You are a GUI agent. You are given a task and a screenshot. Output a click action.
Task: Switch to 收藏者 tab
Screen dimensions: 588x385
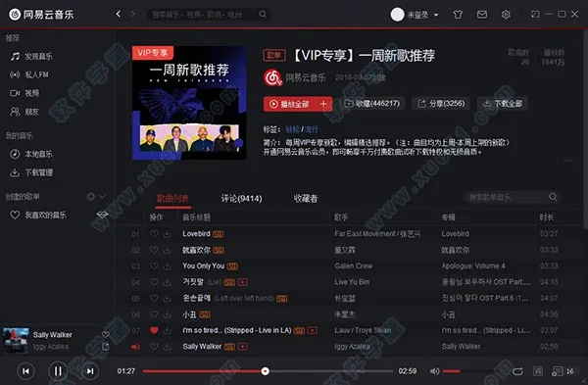coord(305,198)
